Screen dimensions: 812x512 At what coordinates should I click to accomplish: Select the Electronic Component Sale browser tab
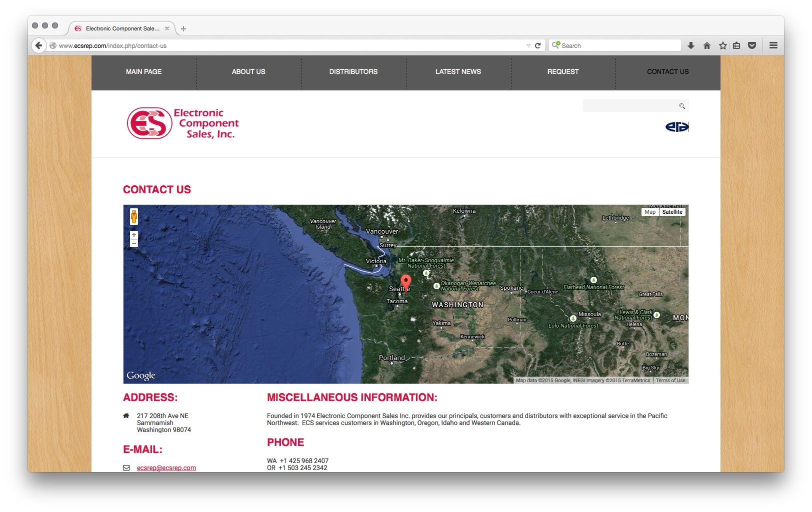[x=122, y=28]
